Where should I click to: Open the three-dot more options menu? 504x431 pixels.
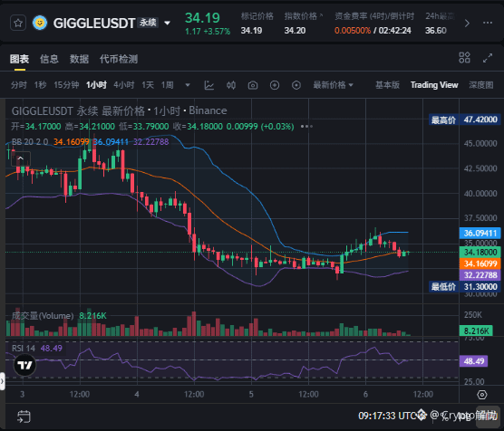pos(488,23)
